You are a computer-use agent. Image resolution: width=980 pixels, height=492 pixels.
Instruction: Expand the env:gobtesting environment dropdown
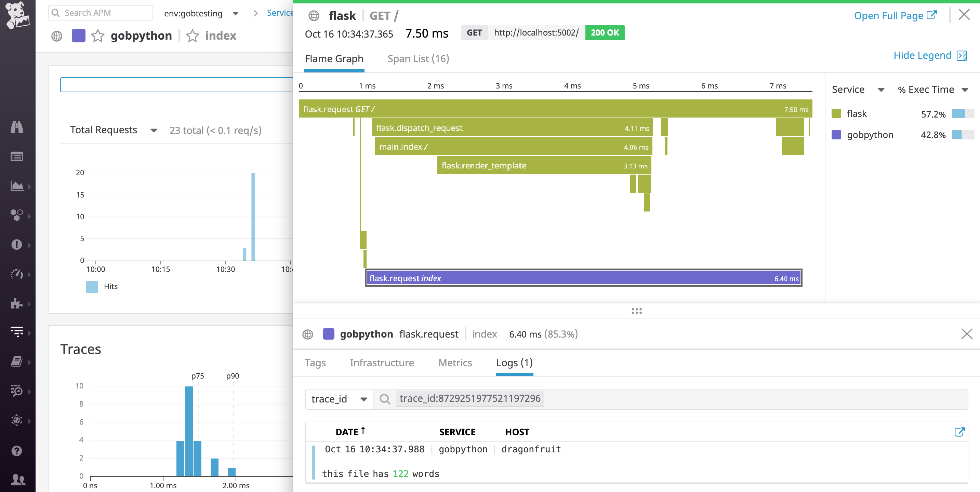click(x=236, y=13)
